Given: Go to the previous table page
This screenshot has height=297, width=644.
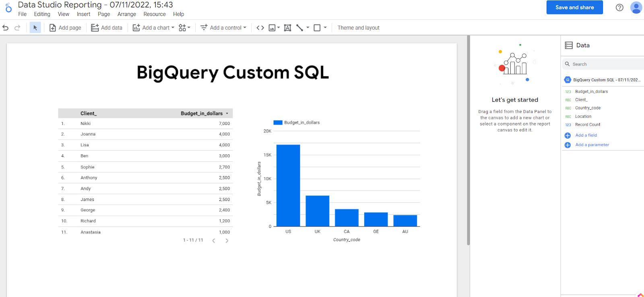Looking at the screenshot, I should click(214, 241).
